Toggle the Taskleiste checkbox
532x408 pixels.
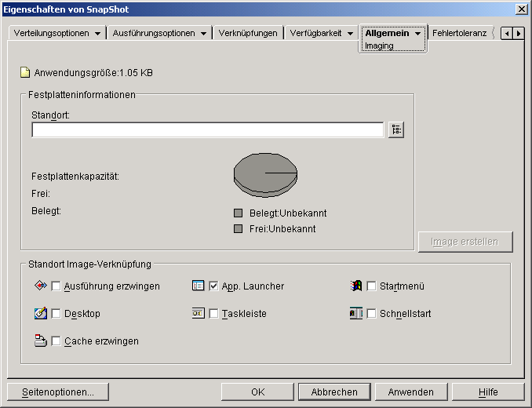click(213, 313)
